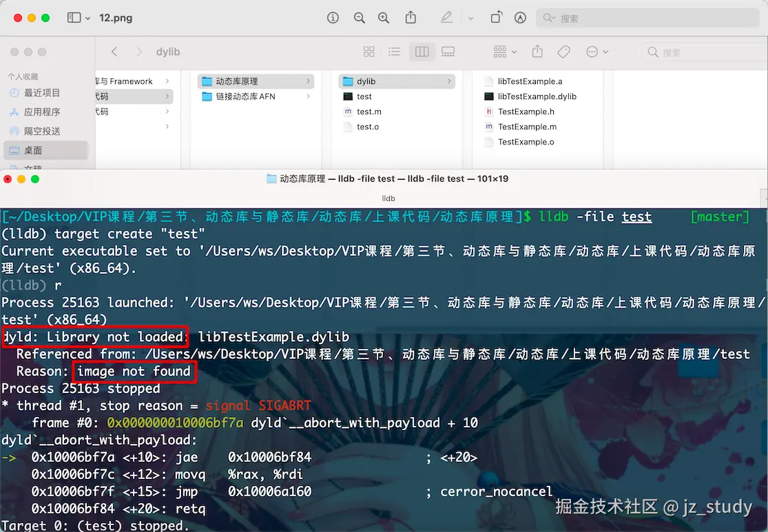Click the SIGABRT signal text in terminal
The image size is (768, 532).
pos(284,406)
